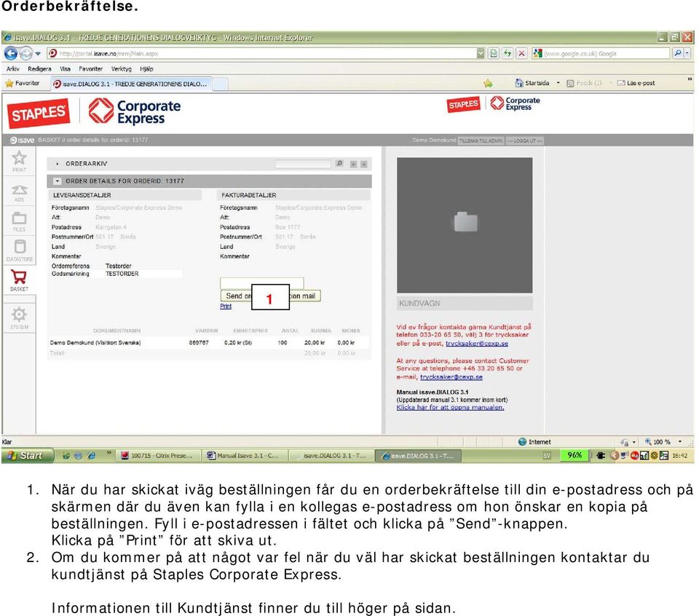Click Send order confirmation mail button
699x616 pixels.
271,296
